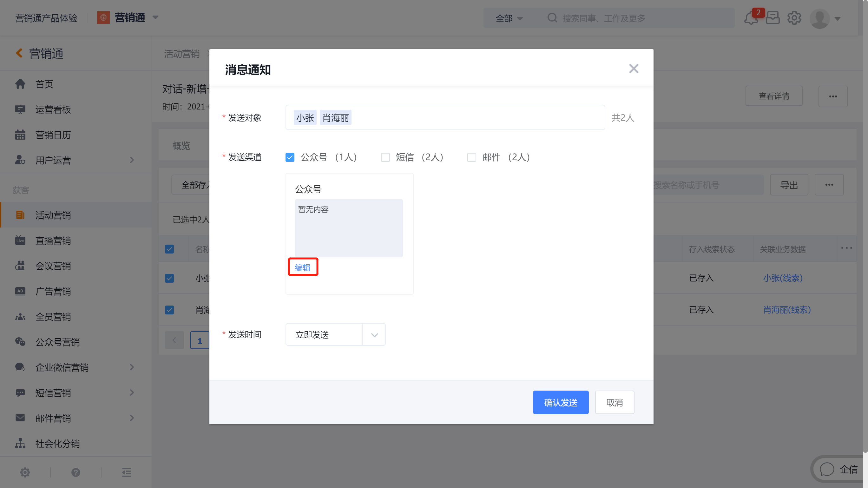The width and height of the screenshot is (868, 488).
Task: Open the notifications bell icon
Action: [x=751, y=18]
